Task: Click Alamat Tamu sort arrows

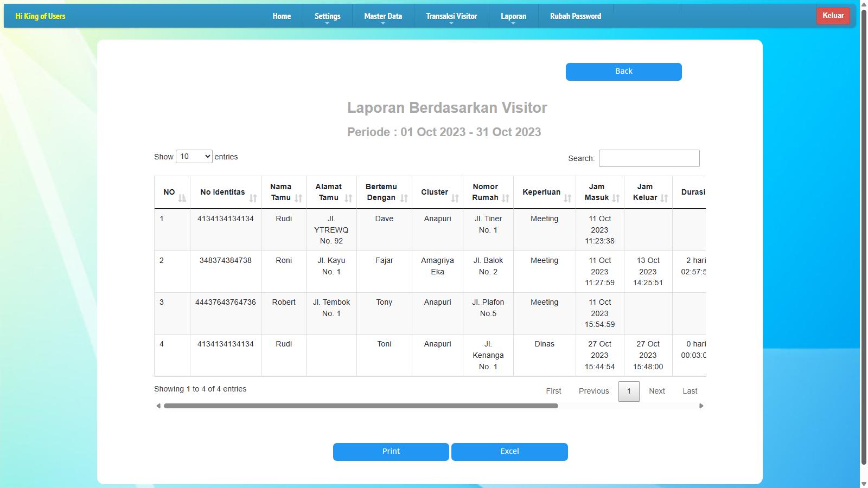Action: (x=348, y=198)
